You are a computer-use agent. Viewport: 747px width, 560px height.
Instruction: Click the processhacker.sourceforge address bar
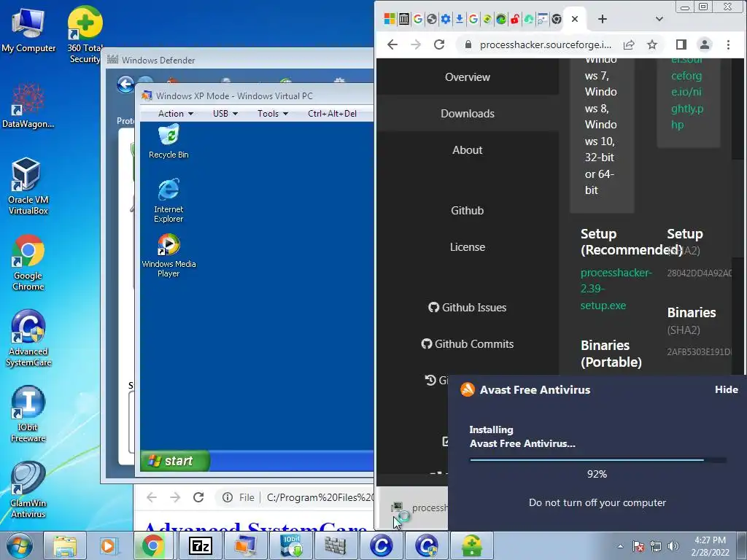(545, 44)
